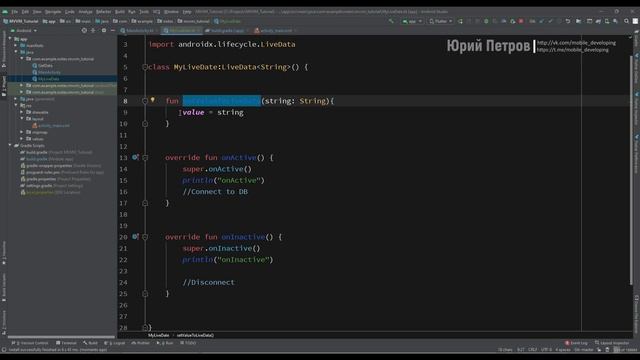The width and height of the screenshot is (640, 360).
Task: Click the Search Everywhere magnifier icon
Action: (x=627, y=21)
